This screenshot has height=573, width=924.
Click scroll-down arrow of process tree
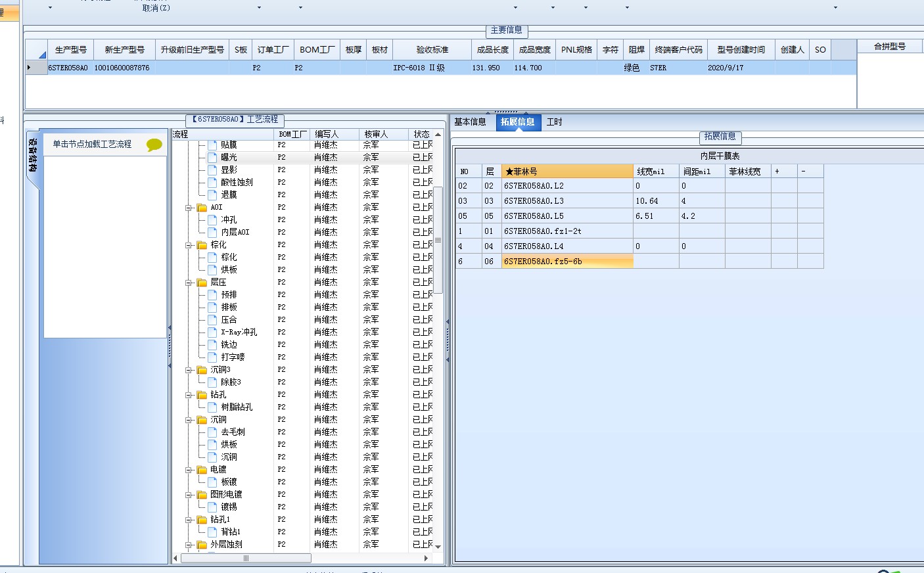(438, 547)
